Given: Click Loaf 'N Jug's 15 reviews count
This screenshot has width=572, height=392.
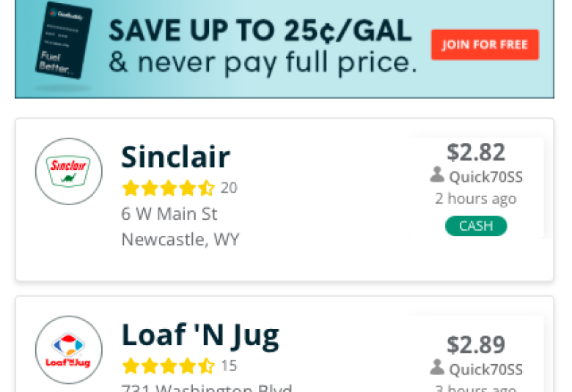Looking at the screenshot, I should coord(229,366).
